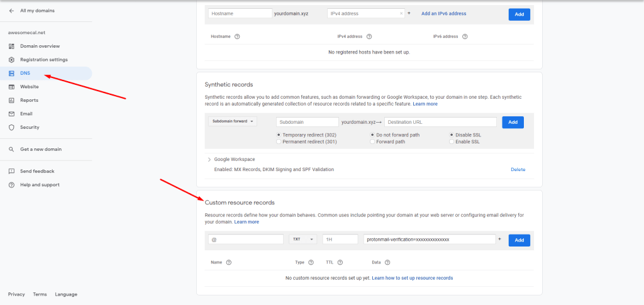Focus the Destination URL input field

click(441, 122)
